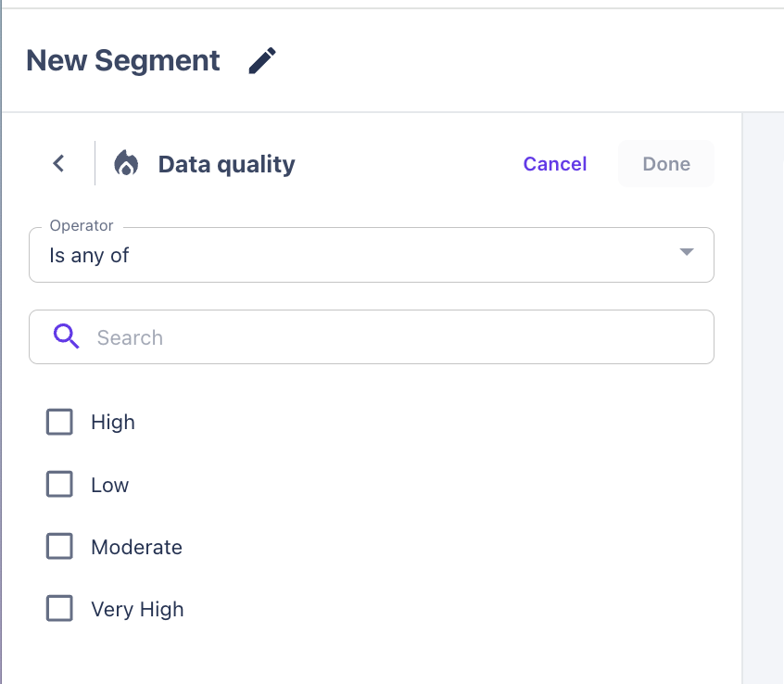Image resolution: width=784 pixels, height=684 pixels.
Task: Open the Operator dropdown arrow
Action: [x=687, y=252]
